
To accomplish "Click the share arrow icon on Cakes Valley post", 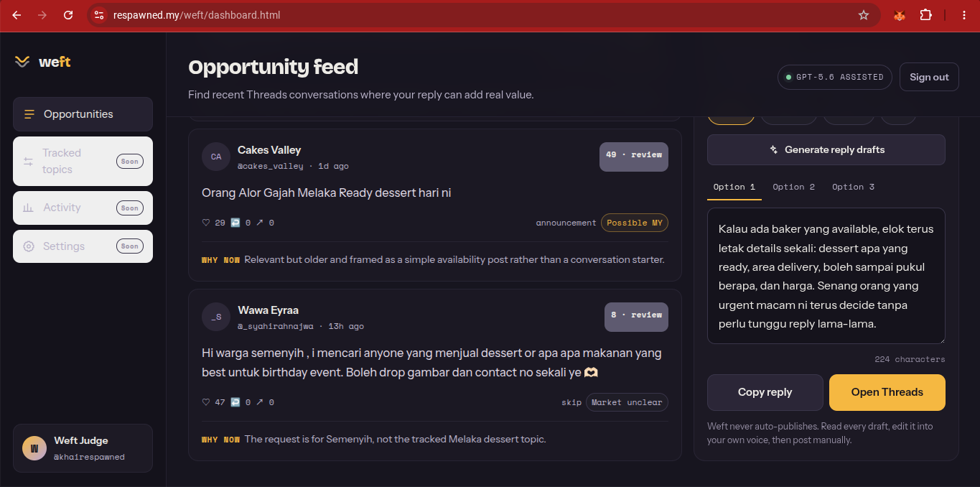I will pyautogui.click(x=260, y=223).
